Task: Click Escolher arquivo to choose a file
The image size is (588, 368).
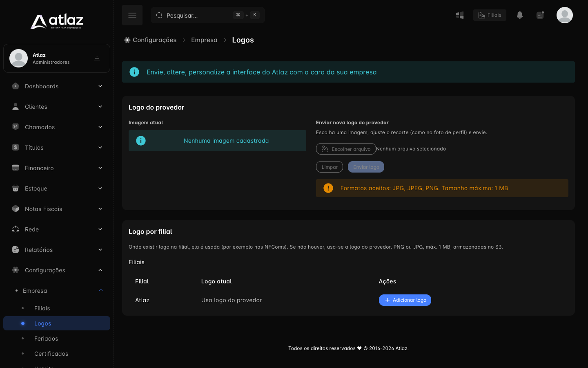Action: [346, 149]
